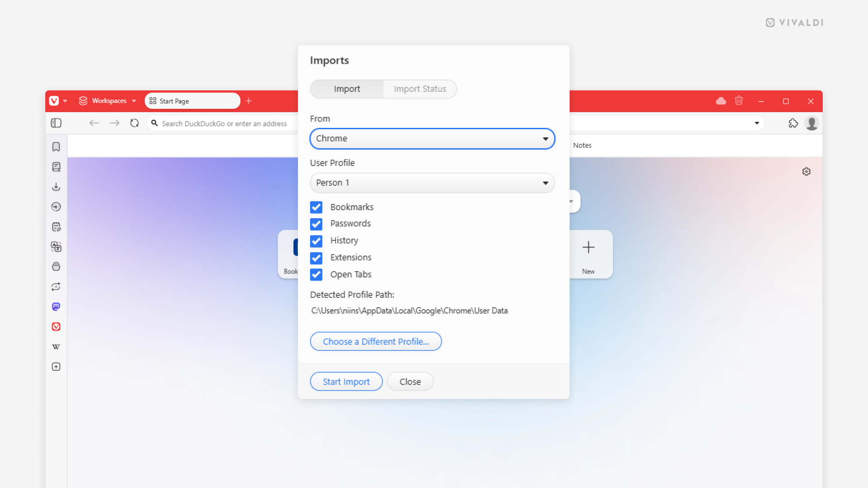The width and height of the screenshot is (868, 488).
Task: Click the DuckDuckGo search input field
Action: (x=224, y=123)
